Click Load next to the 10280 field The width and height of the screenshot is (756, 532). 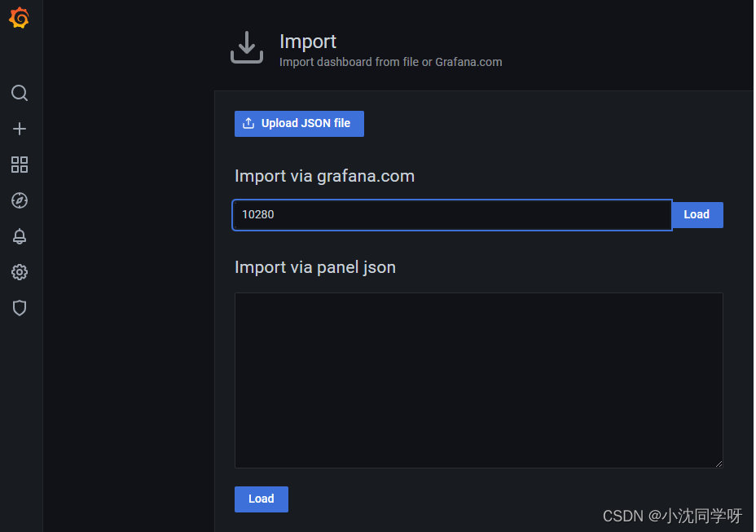point(697,214)
